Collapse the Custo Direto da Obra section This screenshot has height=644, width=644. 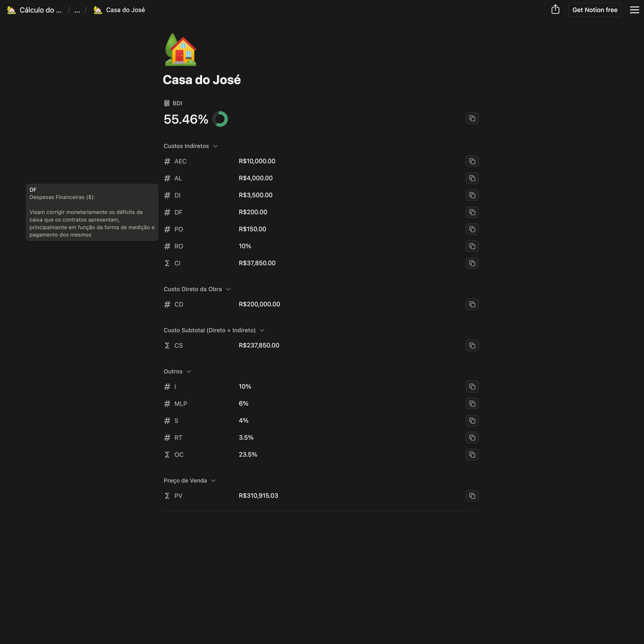tap(228, 289)
